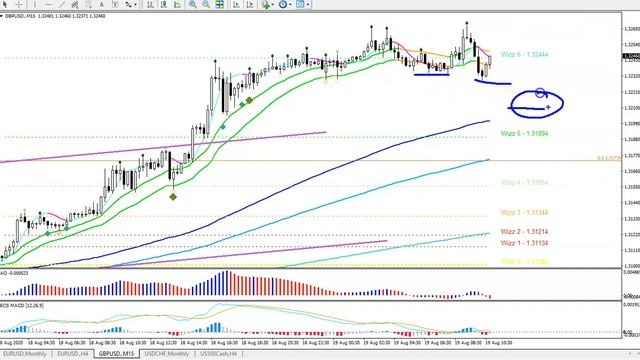The height and width of the screenshot is (360, 640).
Task: Click the Wizz 3 - 1.31344 label
Action: (x=524, y=212)
